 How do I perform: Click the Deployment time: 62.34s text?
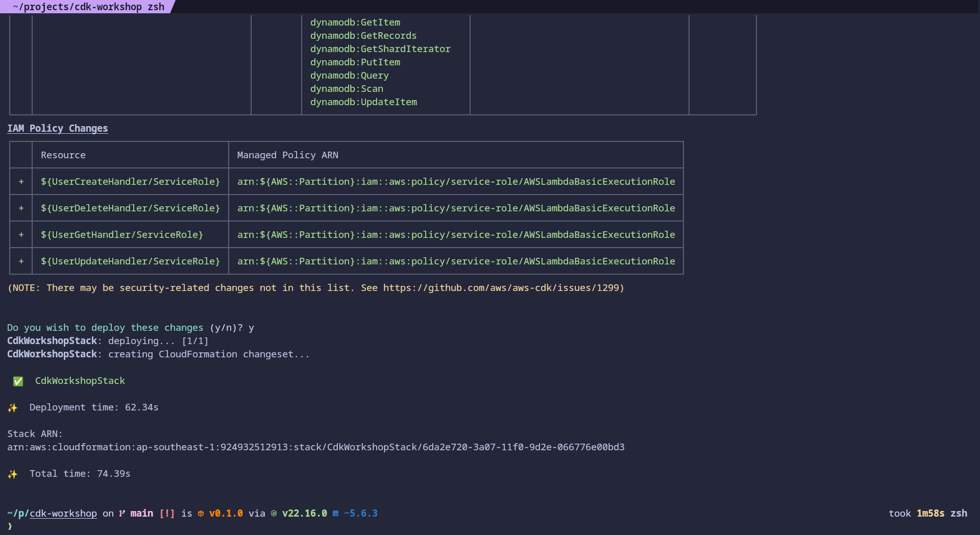tap(94, 407)
